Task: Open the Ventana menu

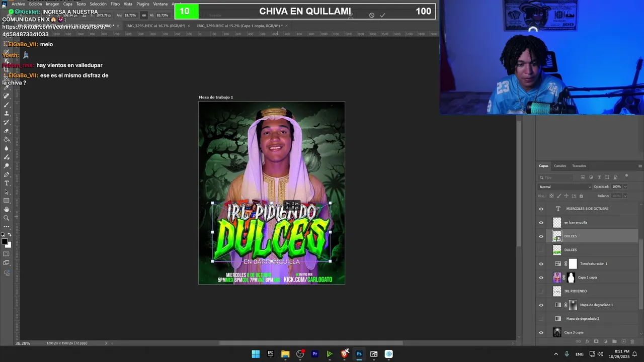Action: coord(160,4)
